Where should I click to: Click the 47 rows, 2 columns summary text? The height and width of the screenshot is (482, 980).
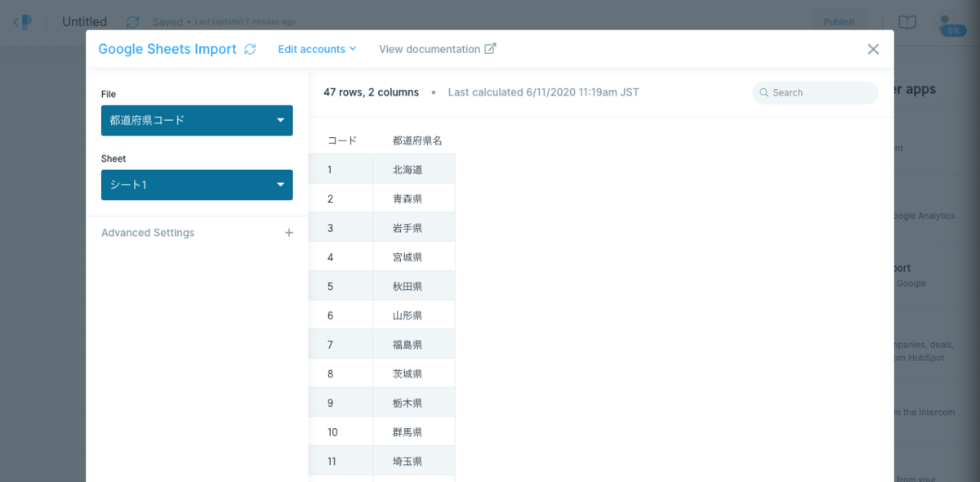[x=371, y=92]
